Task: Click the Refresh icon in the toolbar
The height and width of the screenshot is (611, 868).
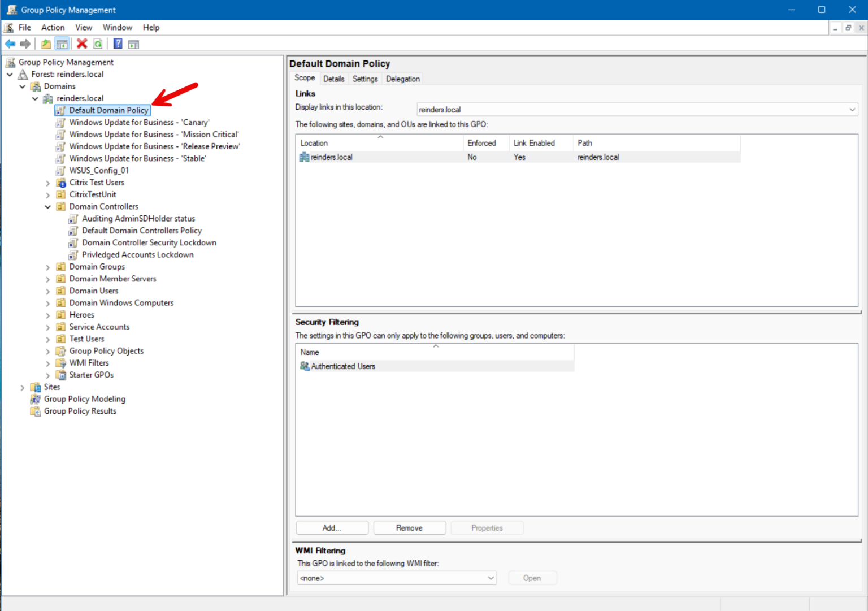Action: tap(98, 44)
